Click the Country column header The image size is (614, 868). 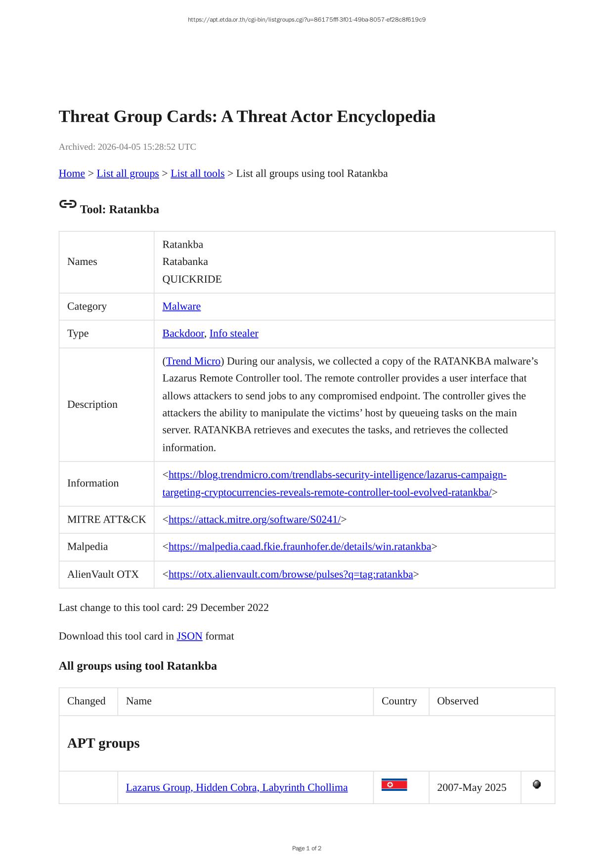tap(399, 701)
